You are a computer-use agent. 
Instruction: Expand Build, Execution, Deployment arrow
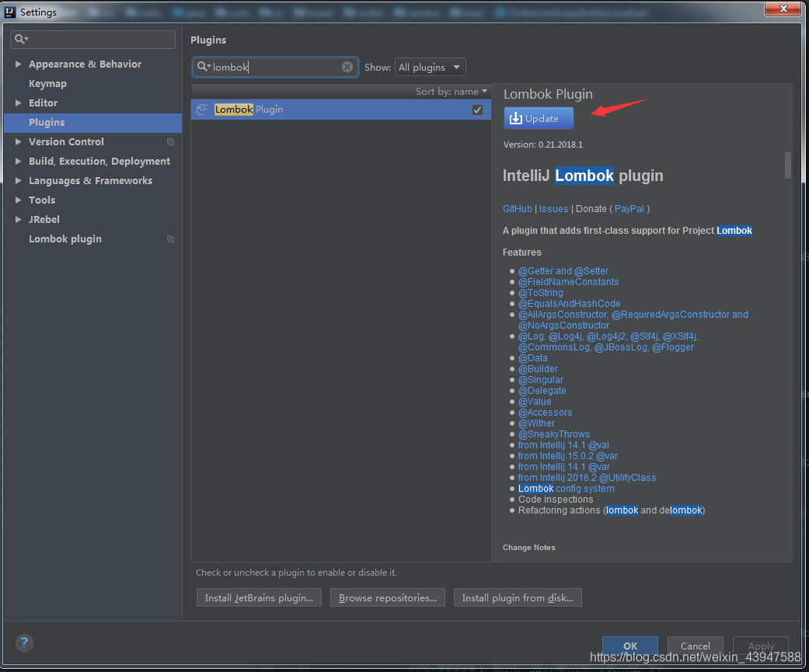[x=18, y=161]
